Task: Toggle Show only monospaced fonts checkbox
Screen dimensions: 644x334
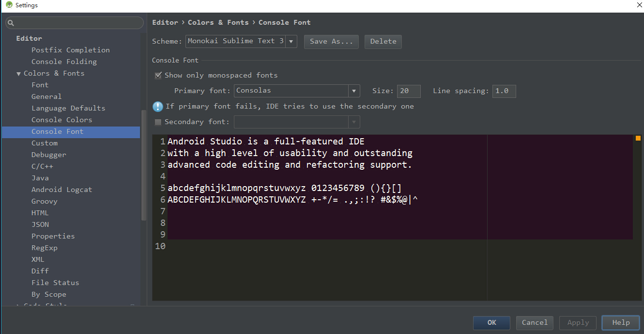Action: pos(158,76)
